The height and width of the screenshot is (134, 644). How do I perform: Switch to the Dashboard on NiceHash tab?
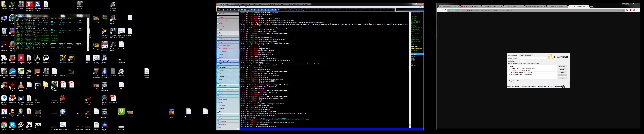tap(557, 6)
